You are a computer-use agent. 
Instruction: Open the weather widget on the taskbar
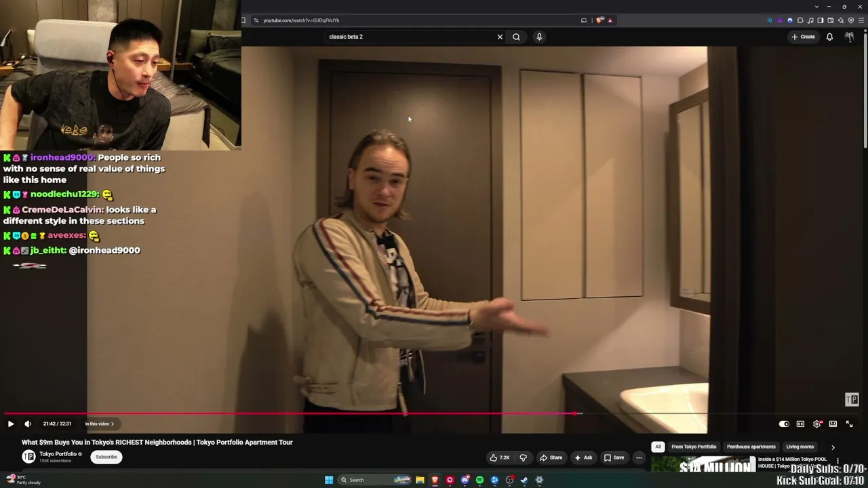(24, 479)
